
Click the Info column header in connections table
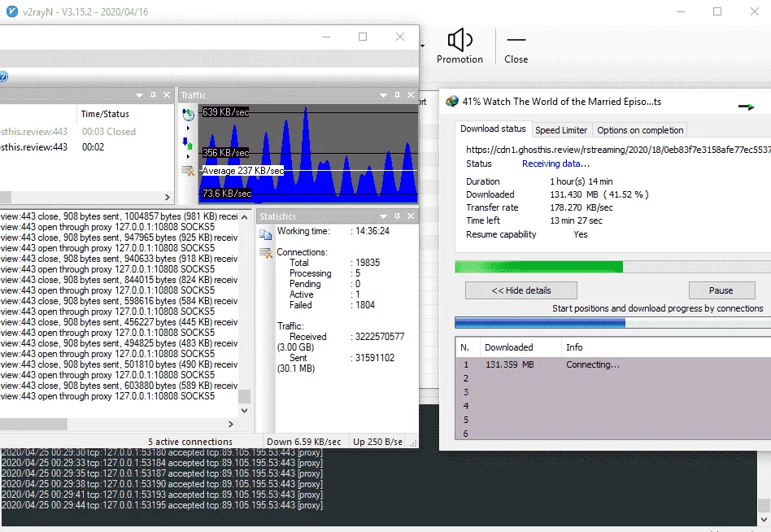pos(666,347)
